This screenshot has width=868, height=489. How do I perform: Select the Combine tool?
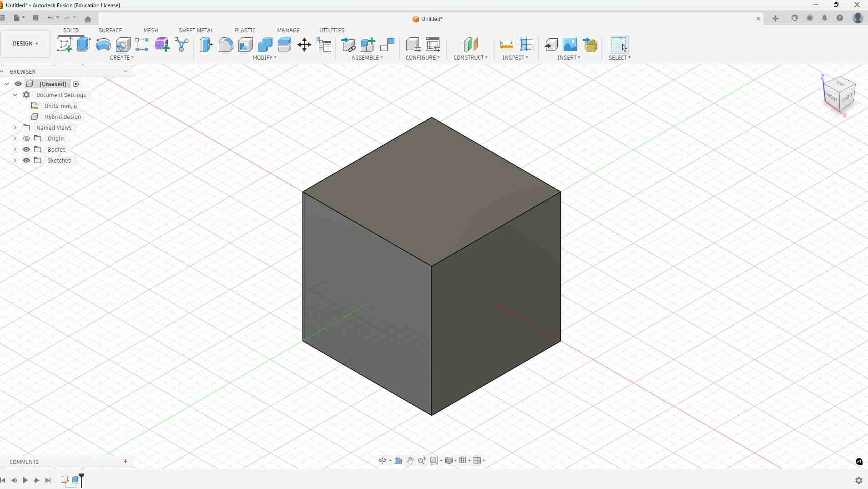[265, 45]
